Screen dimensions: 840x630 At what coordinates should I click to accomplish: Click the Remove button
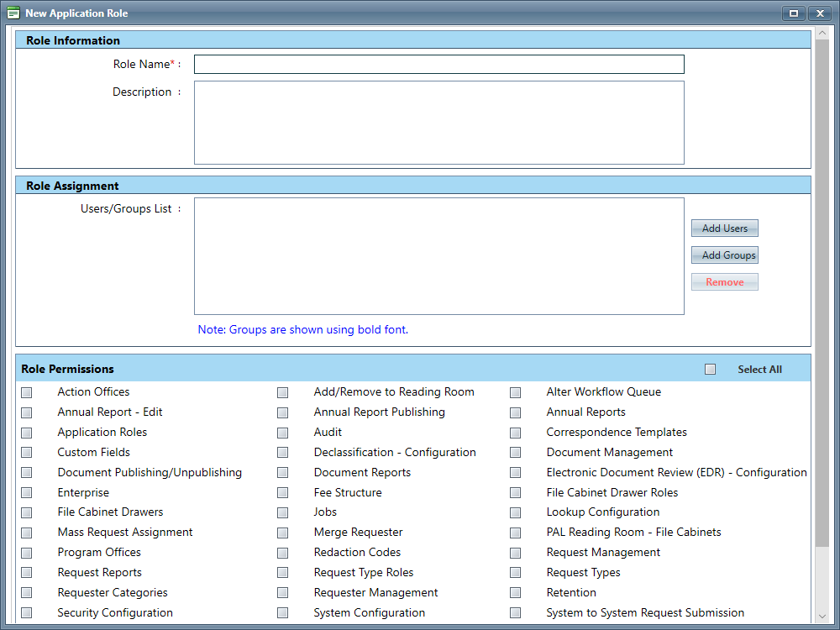(x=724, y=282)
